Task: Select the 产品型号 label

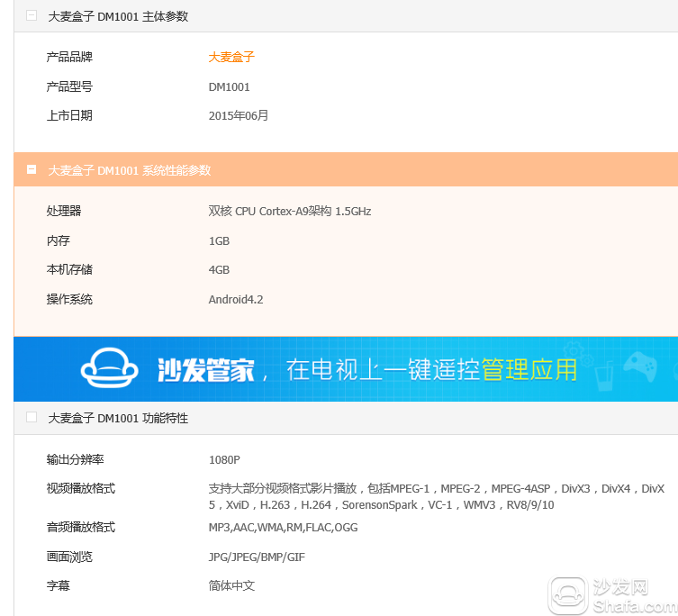Action: coord(69,87)
